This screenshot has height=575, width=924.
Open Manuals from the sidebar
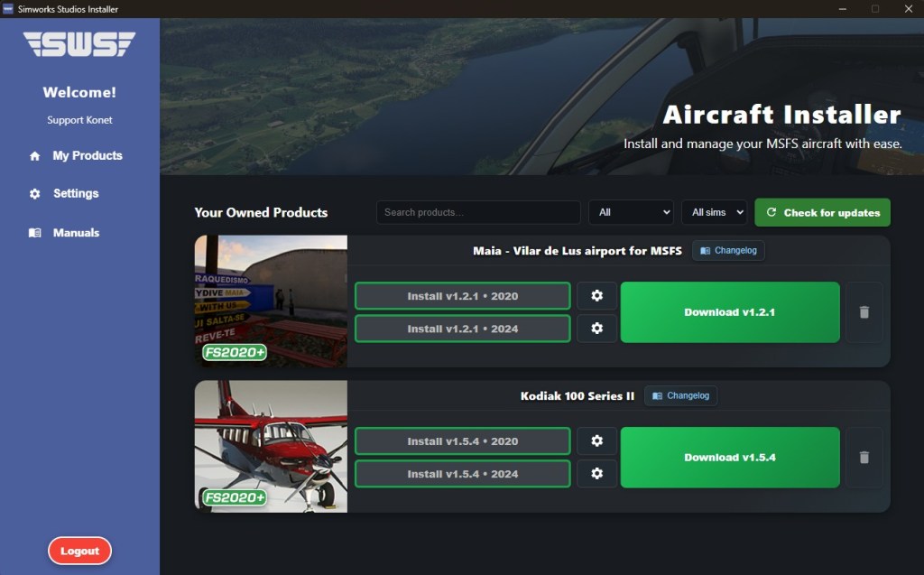pos(76,232)
